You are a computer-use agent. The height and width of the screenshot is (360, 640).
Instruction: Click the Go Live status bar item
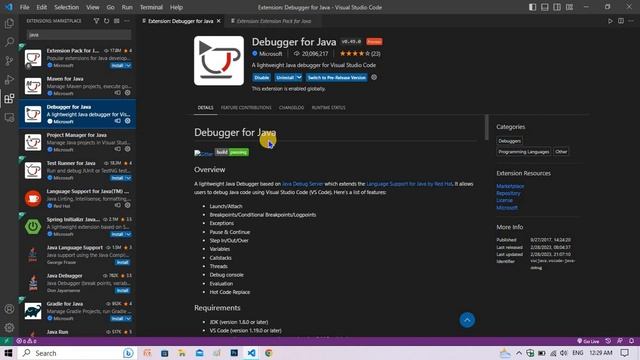588,341
